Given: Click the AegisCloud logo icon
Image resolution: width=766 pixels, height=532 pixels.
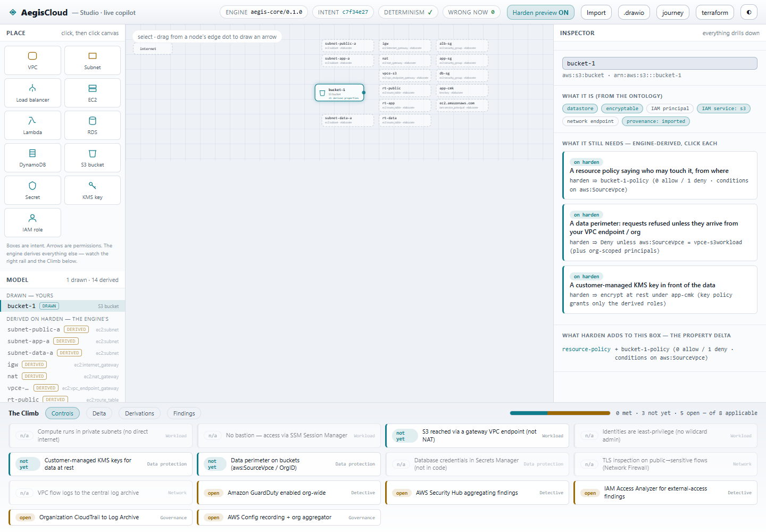Looking at the screenshot, I should 13,12.
